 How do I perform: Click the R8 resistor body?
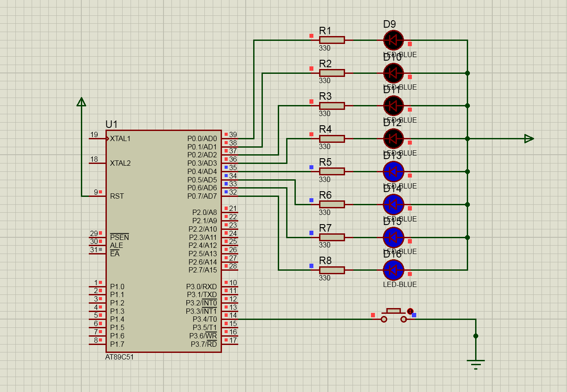[x=332, y=270]
